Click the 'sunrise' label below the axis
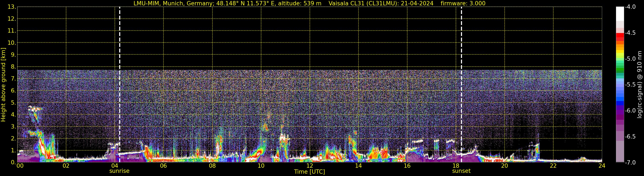The image size is (644, 176). click(119, 171)
